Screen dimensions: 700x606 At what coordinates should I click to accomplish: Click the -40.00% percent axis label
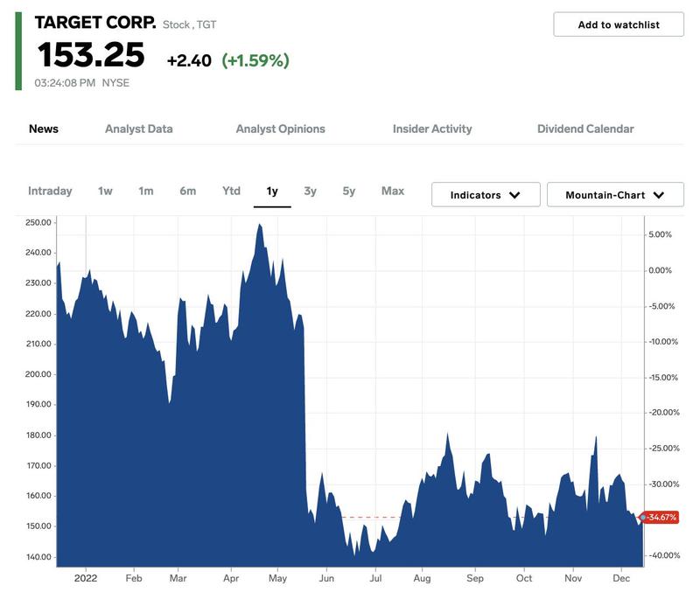click(664, 555)
